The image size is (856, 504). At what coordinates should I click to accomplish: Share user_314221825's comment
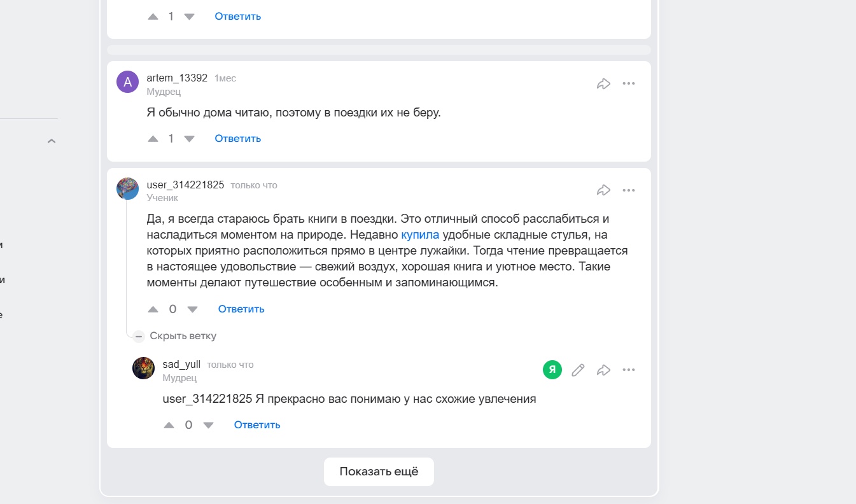coord(603,190)
